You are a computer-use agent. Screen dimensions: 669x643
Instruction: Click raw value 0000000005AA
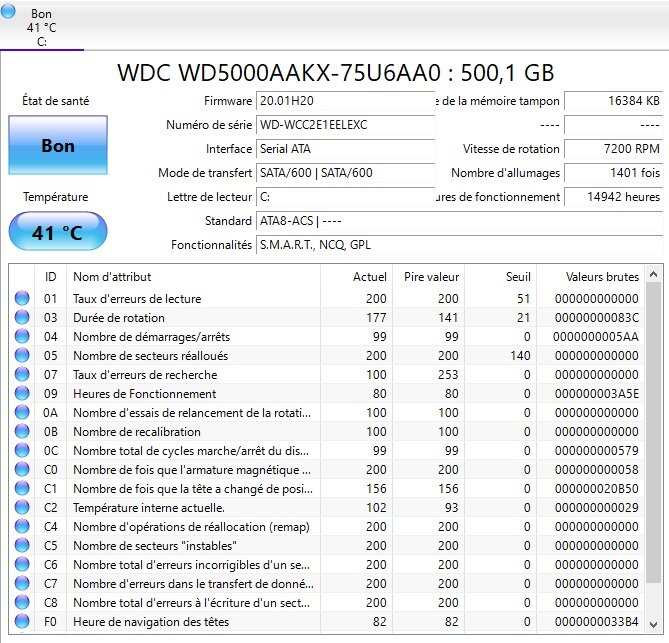point(596,337)
